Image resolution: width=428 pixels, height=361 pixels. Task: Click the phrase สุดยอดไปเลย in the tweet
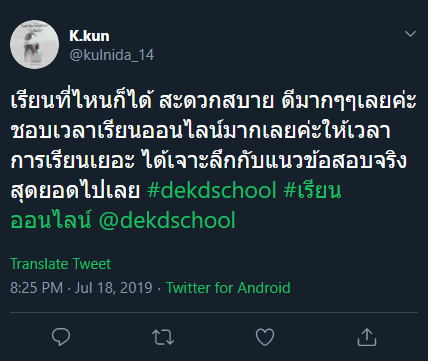pos(75,190)
